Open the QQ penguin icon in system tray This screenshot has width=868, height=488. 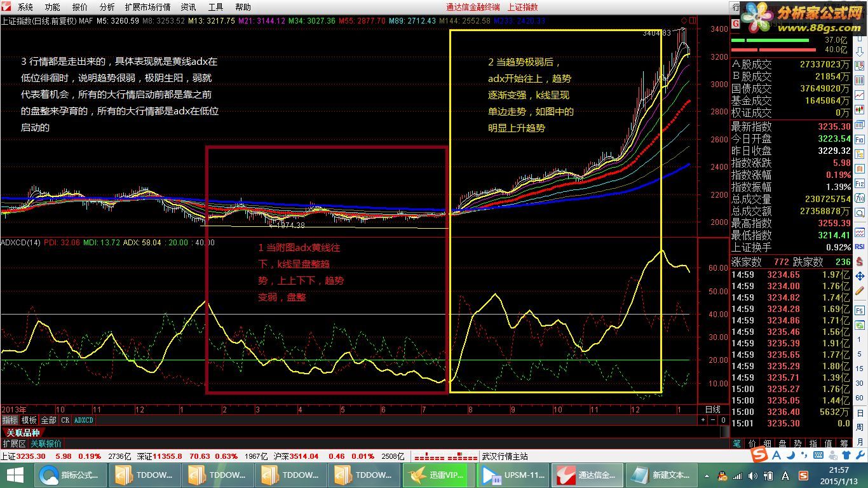point(722,475)
